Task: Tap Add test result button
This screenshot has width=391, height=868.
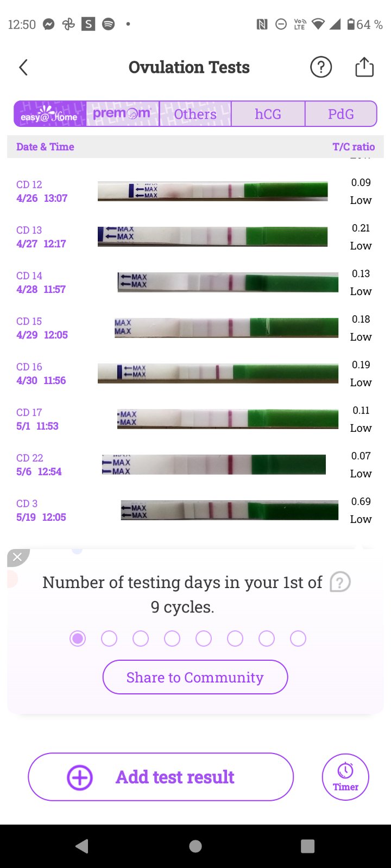Action: pyautogui.click(x=161, y=777)
